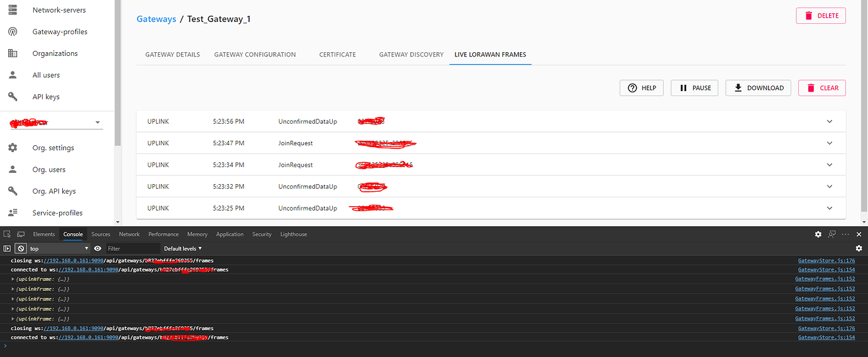
Task: Open DevTools Security tab
Action: point(262,234)
